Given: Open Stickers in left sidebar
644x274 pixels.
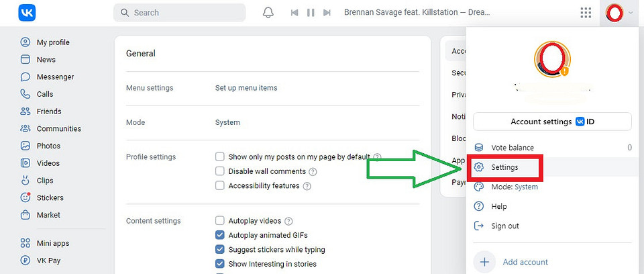Looking at the screenshot, I should point(50,197).
